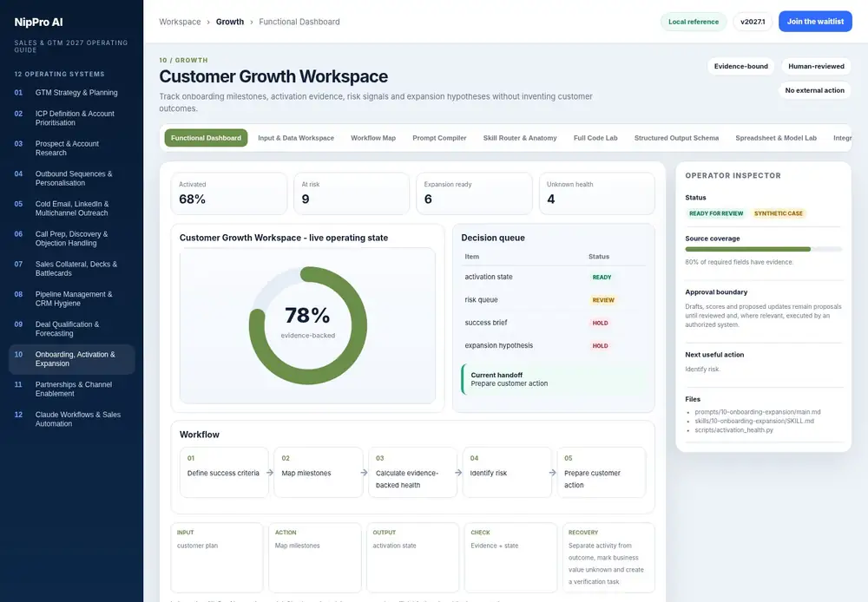Click scripts/activation_health.py file entry

tap(733, 430)
